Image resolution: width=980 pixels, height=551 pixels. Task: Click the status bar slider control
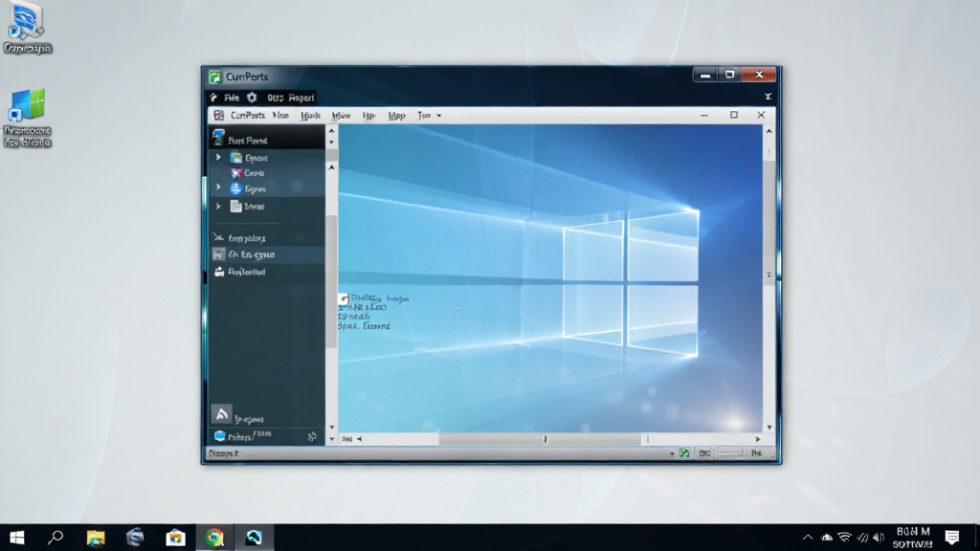[729, 452]
